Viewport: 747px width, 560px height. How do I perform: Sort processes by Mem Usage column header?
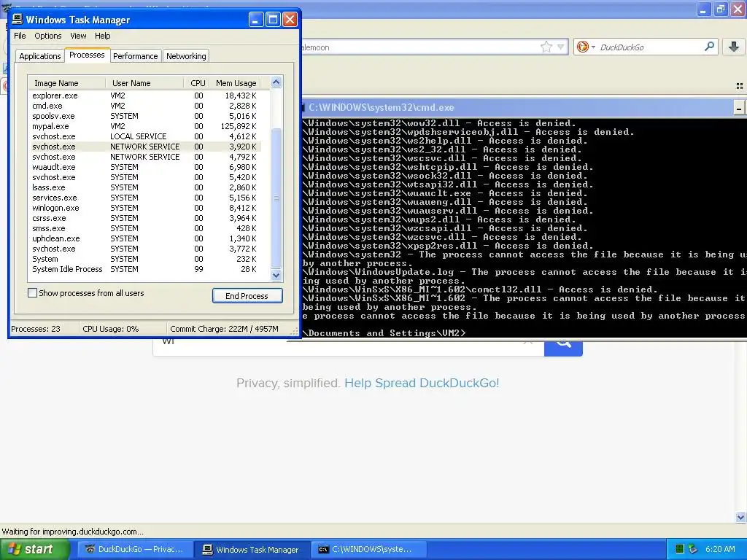(236, 83)
